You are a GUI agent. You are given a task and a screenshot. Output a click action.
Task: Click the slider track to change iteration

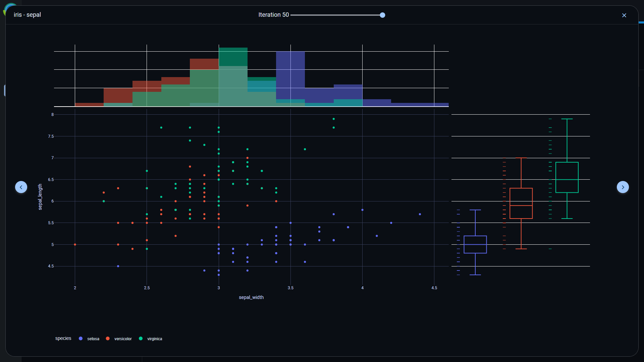coord(335,15)
